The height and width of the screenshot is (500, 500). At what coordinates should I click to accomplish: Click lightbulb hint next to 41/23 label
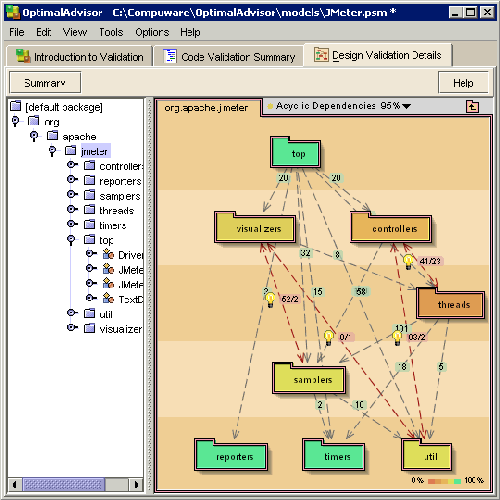pyautogui.click(x=408, y=262)
